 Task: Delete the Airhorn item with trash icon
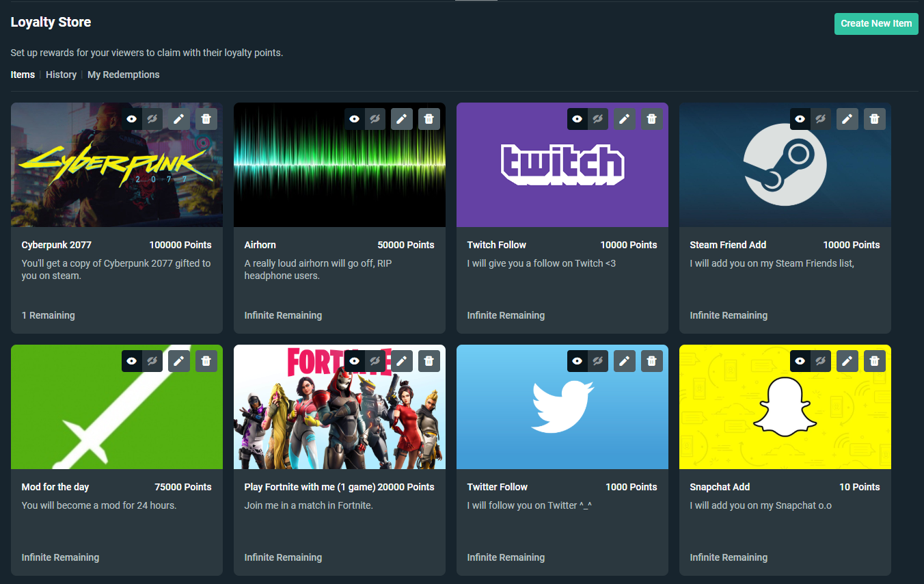[429, 119]
